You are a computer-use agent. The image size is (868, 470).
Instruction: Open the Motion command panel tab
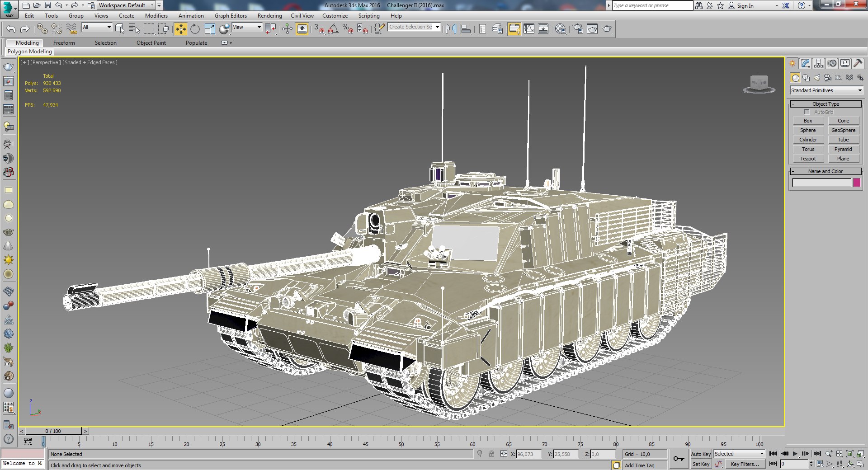(x=832, y=63)
